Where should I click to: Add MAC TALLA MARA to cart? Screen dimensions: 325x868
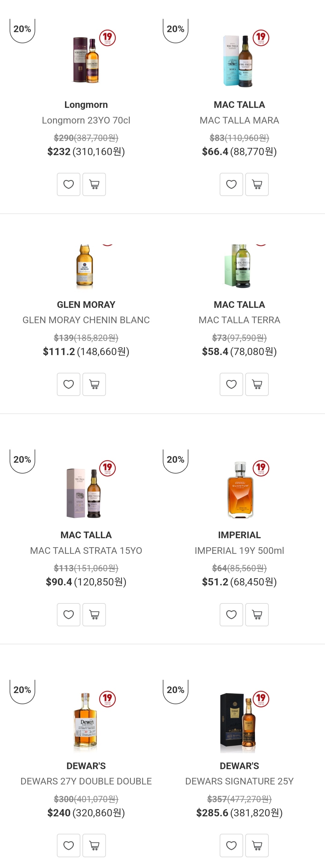257,184
